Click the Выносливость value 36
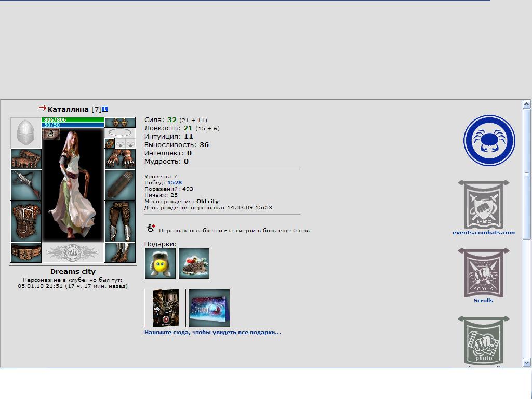 click(204, 145)
